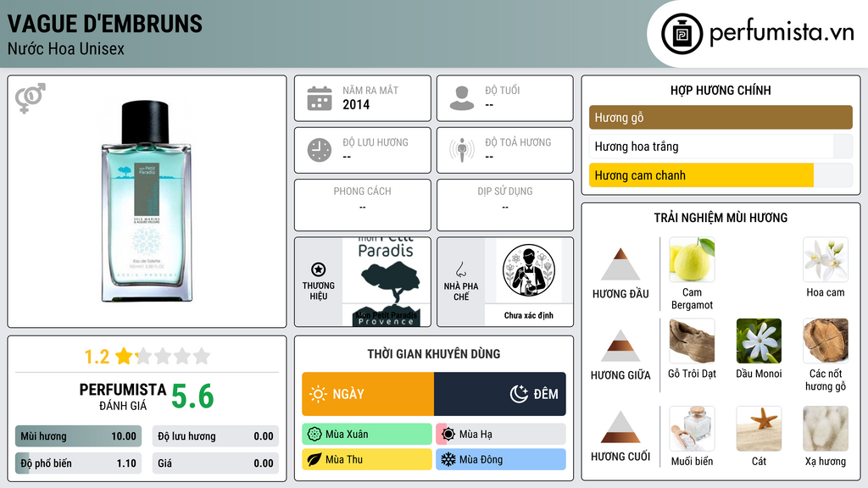The height and width of the screenshot is (488, 868).
Task: Click the Hương gỗ accord bar
Action: click(x=721, y=117)
